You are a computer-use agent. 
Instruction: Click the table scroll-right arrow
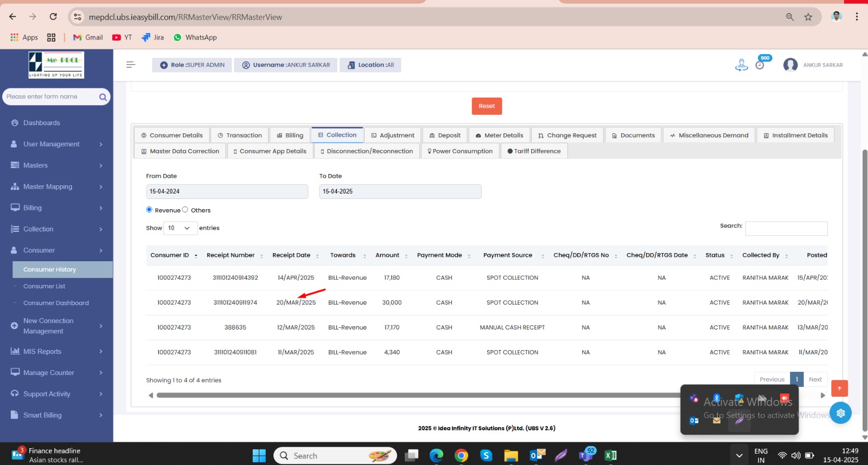822,396
